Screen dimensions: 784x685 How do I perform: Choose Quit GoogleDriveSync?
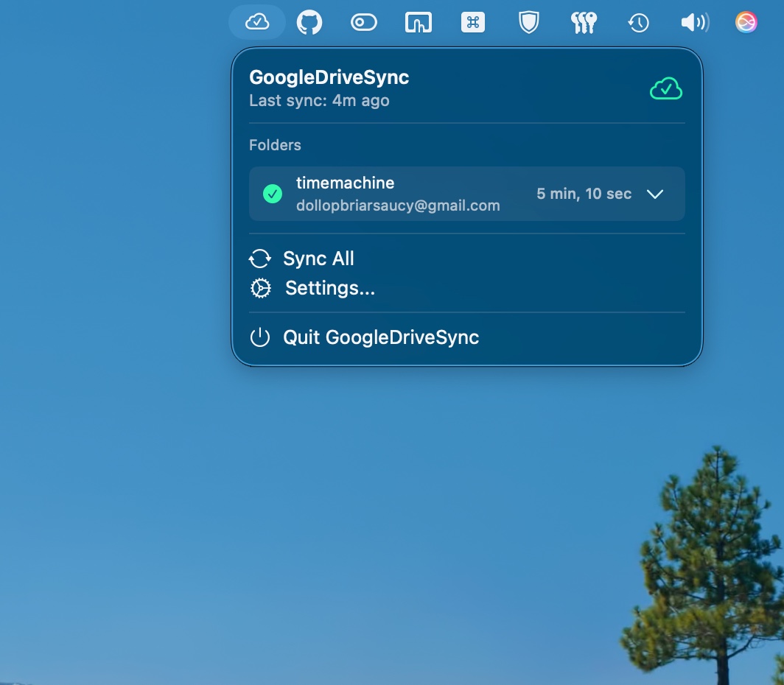point(381,337)
